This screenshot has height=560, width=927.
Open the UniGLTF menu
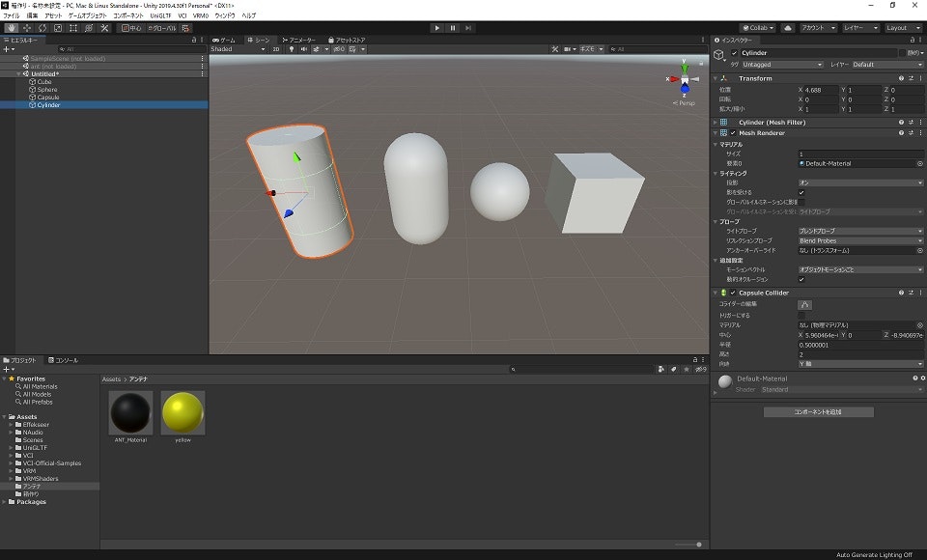pos(158,16)
